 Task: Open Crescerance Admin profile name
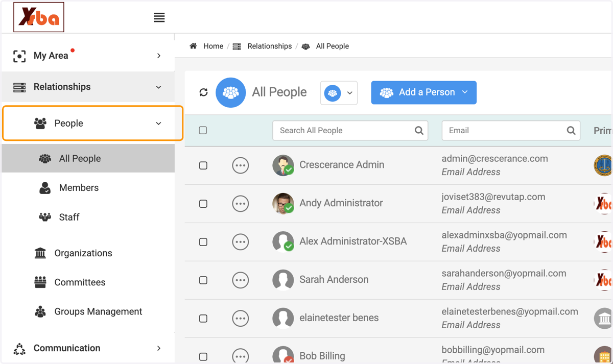[342, 165]
